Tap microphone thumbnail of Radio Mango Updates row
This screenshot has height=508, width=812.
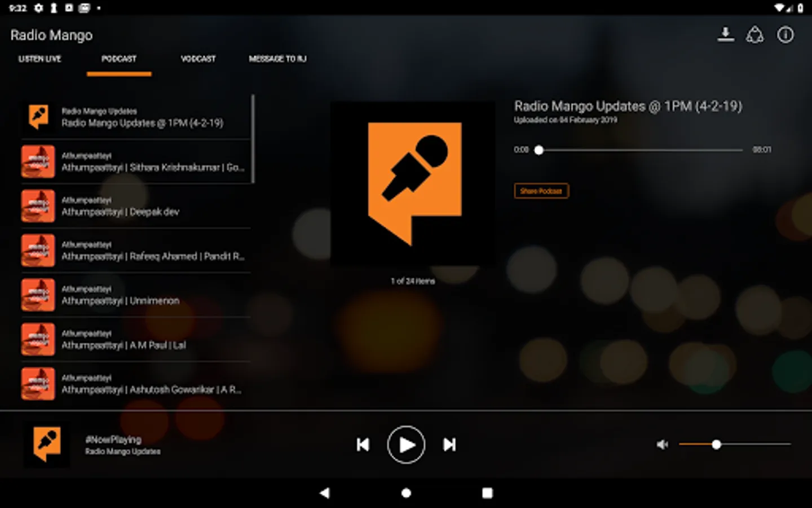(38, 117)
